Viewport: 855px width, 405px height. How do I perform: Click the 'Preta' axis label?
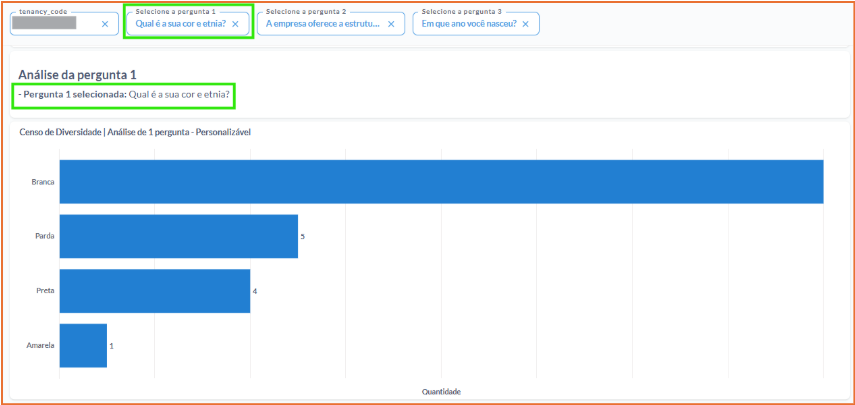(x=44, y=291)
